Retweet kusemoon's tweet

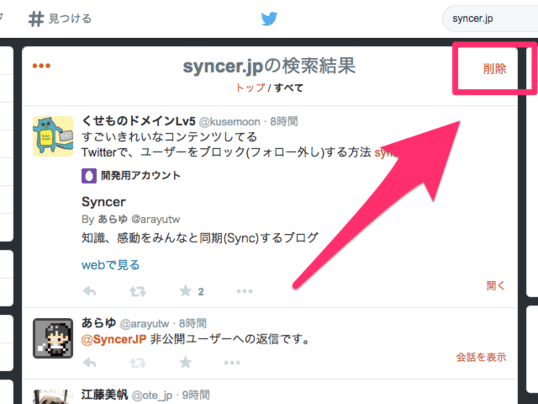pyautogui.click(x=138, y=291)
